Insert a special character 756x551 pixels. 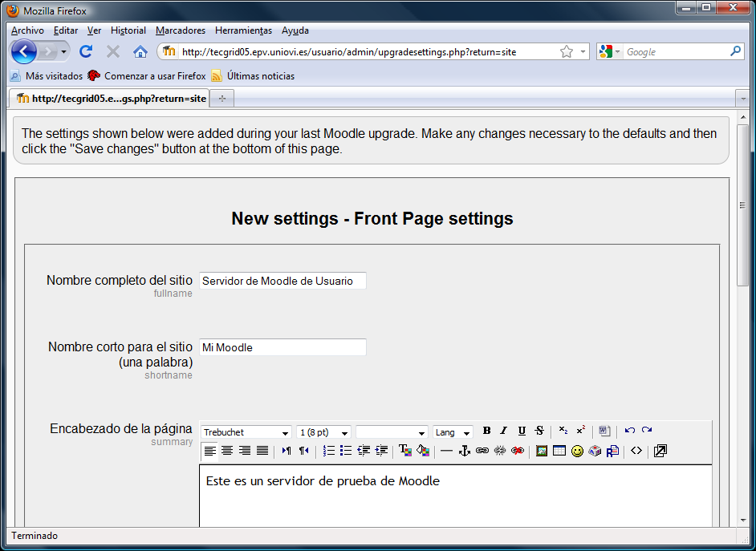(595, 451)
